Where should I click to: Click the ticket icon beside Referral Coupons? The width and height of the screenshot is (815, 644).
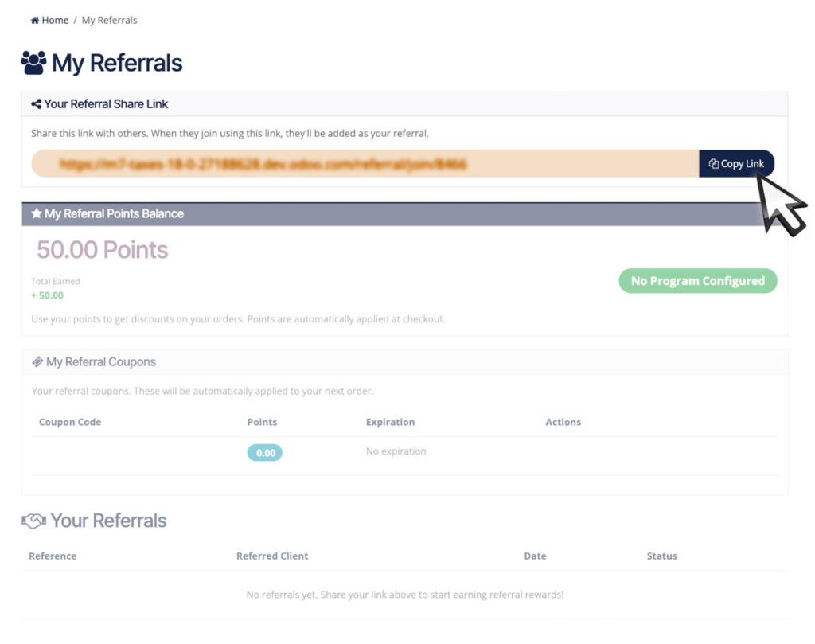pos(37,362)
